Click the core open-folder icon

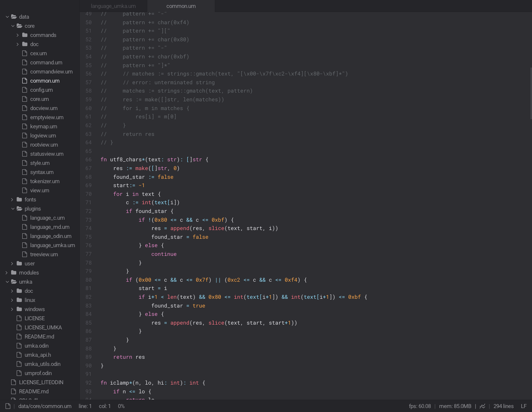click(x=19, y=26)
